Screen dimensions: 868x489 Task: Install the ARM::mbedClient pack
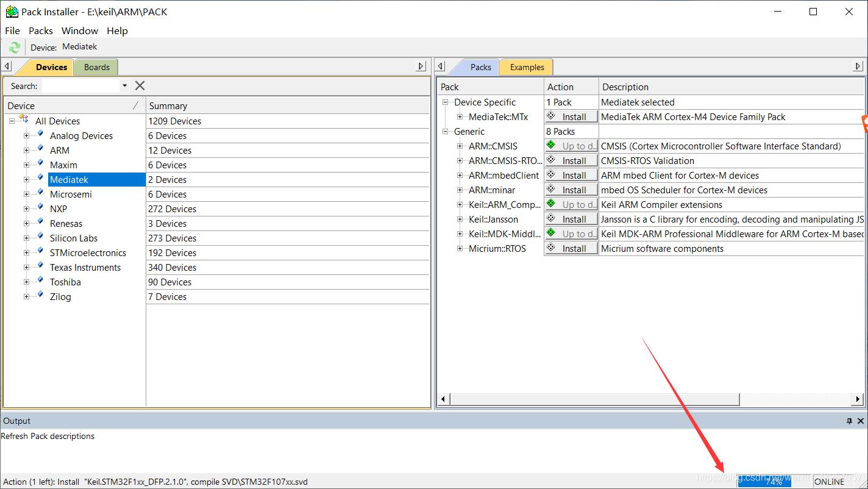[x=571, y=176]
